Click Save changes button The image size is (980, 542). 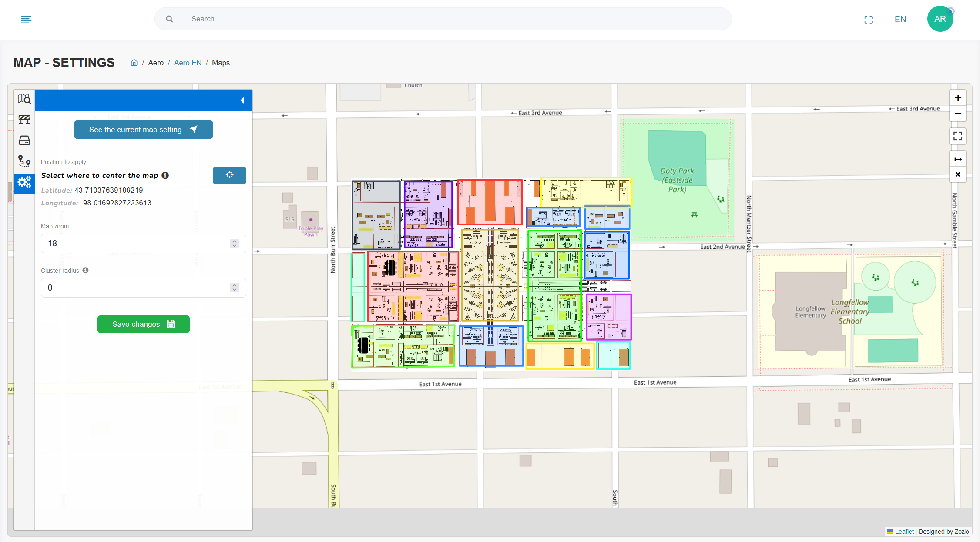tap(144, 324)
